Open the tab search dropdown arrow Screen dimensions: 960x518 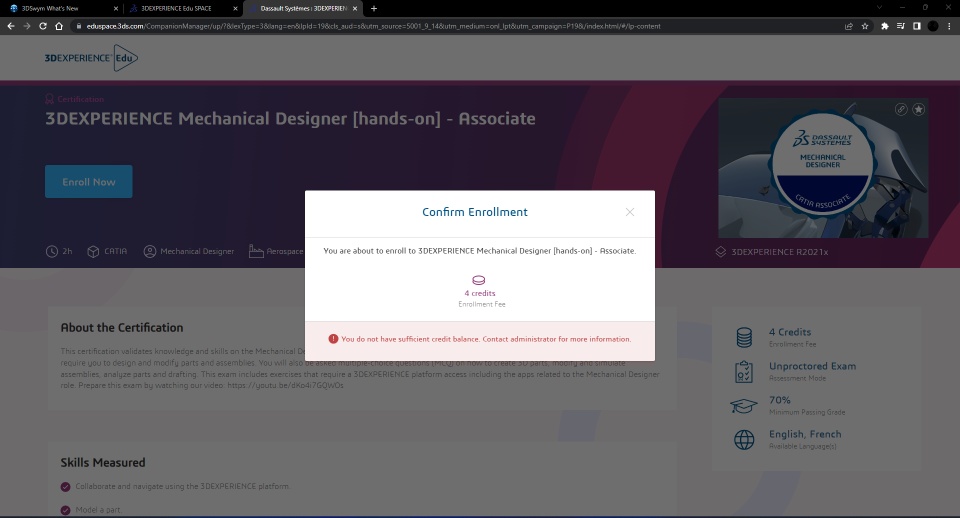tap(879, 7)
